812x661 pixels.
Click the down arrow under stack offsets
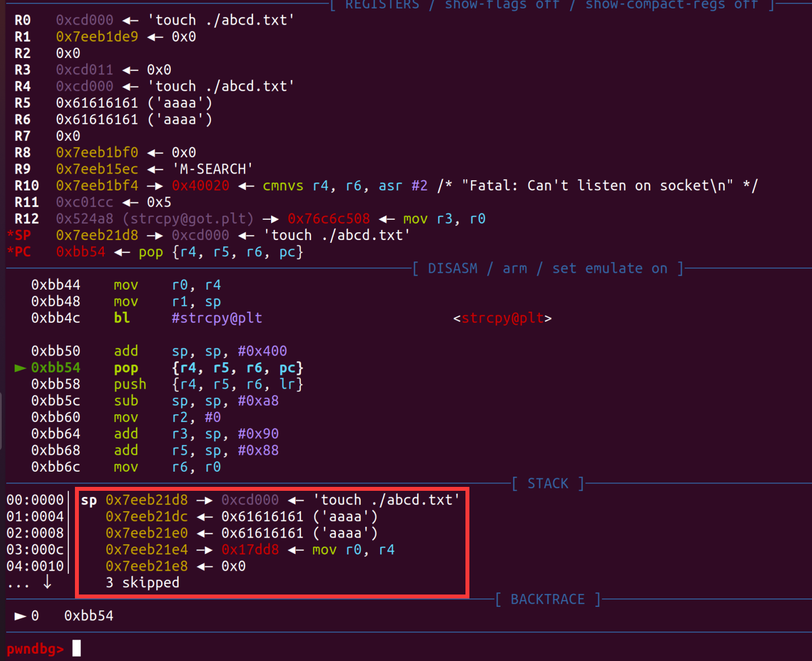[47, 582]
